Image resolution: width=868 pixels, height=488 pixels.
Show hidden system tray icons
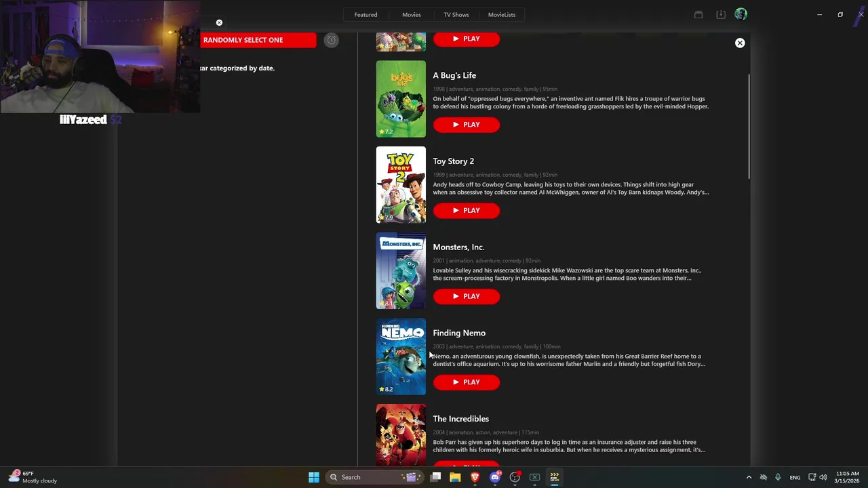[x=749, y=477]
